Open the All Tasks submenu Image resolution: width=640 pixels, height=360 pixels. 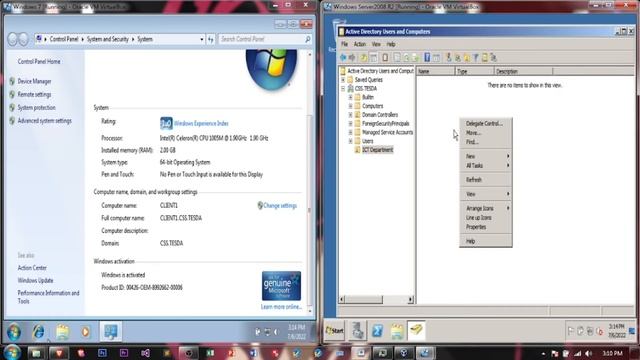486,166
